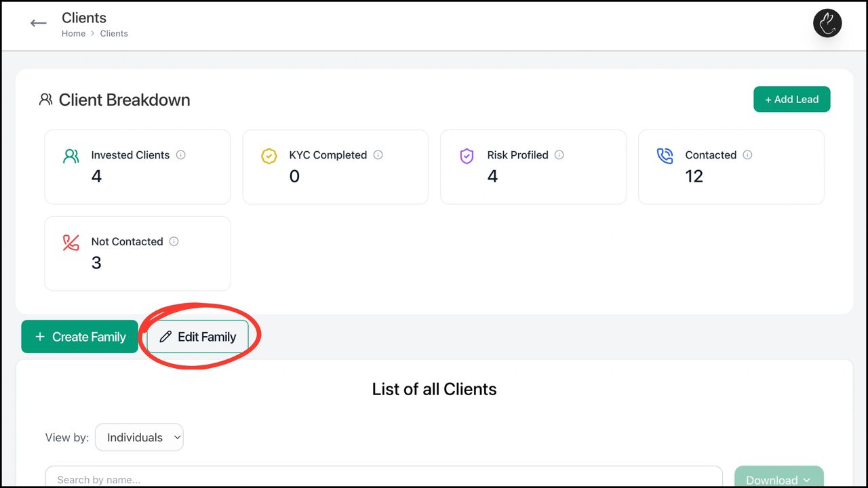Image resolution: width=868 pixels, height=488 pixels.
Task: Click info icon beside Not Contacted
Action: (x=174, y=241)
